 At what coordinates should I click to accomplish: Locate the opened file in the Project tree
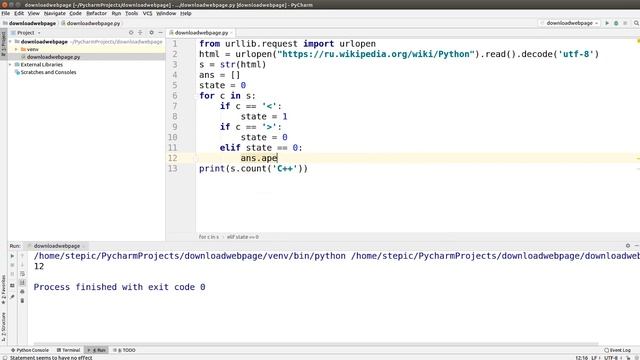[131, 33]
